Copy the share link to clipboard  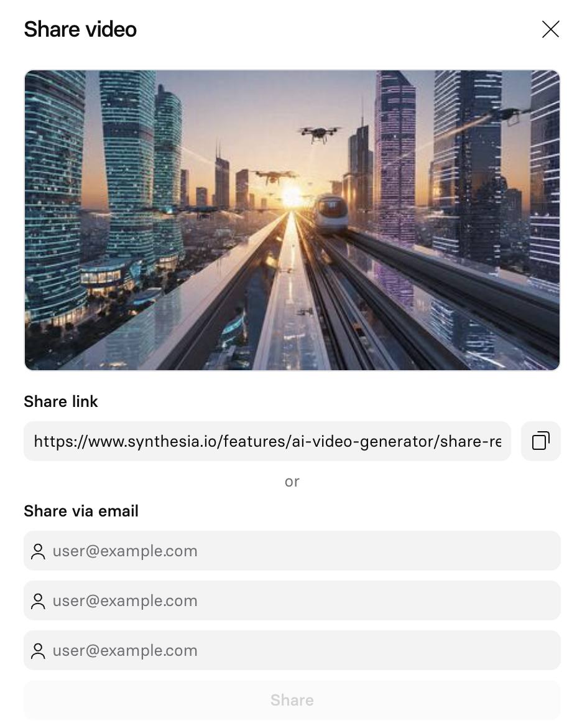point(540,441)
